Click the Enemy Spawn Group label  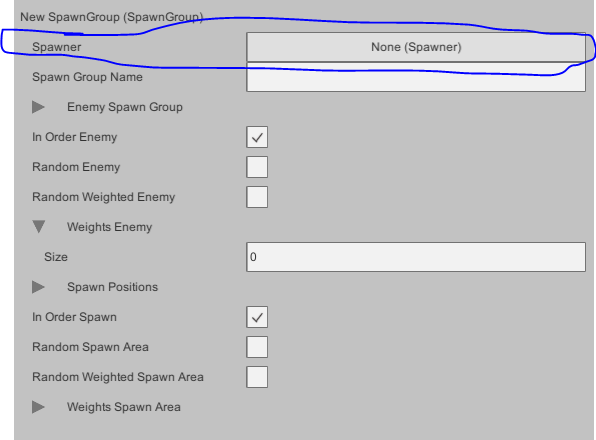[125, 107]
